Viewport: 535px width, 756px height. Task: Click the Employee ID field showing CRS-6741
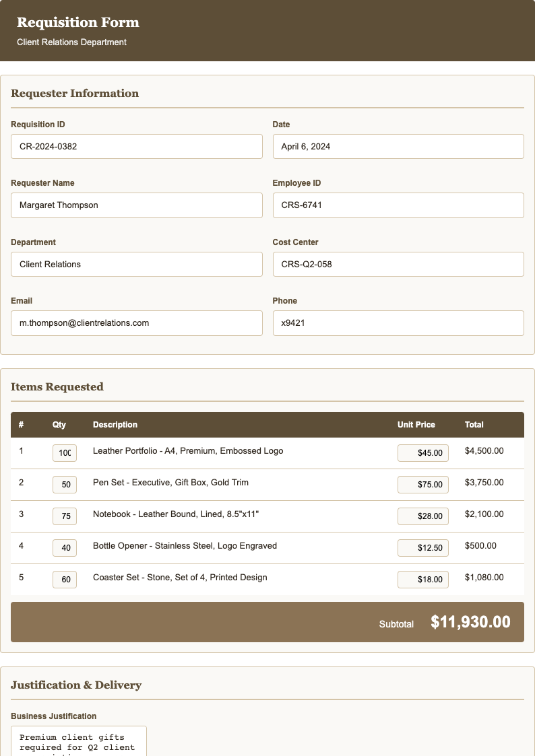[x=398, y=205]
